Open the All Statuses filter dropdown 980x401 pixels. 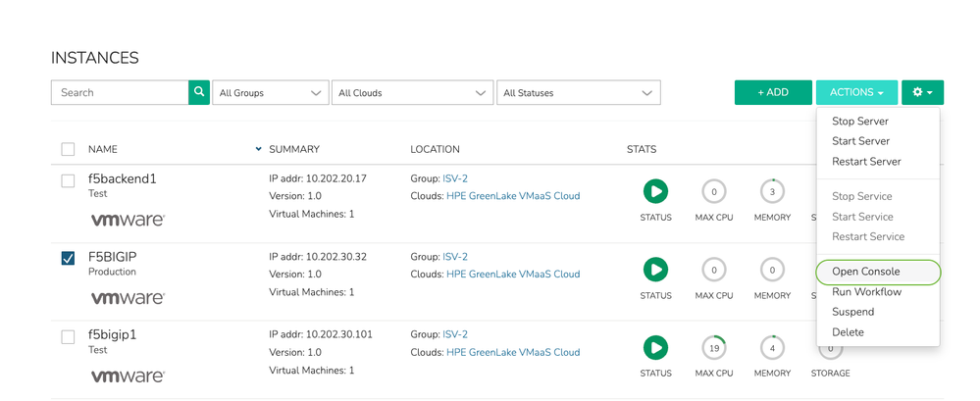pyautogui.click(x=578, y=93)
